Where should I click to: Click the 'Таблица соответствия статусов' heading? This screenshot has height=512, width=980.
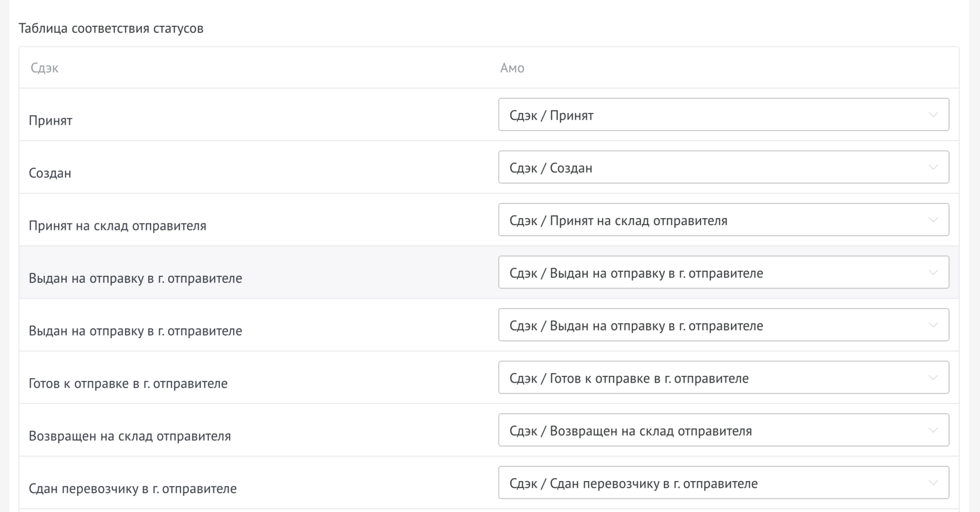click(x=111, y=29)
